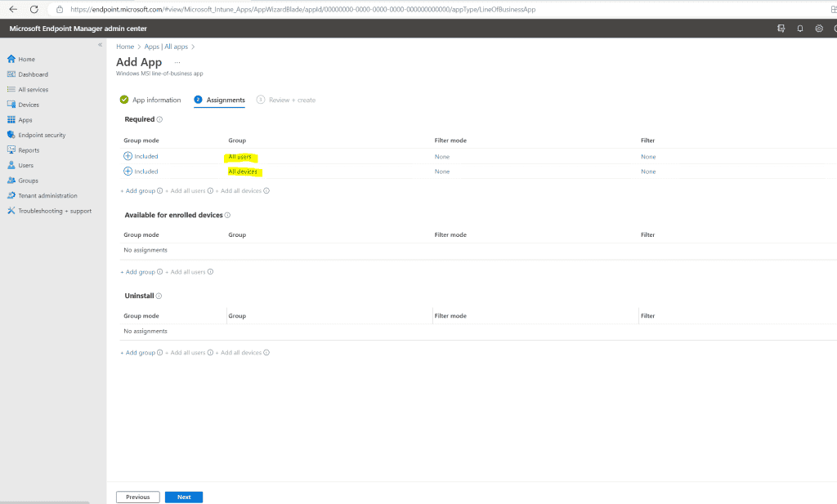Open the notifications bell
The width and height of the screenshot is (837, 504).
coord(799,28)
